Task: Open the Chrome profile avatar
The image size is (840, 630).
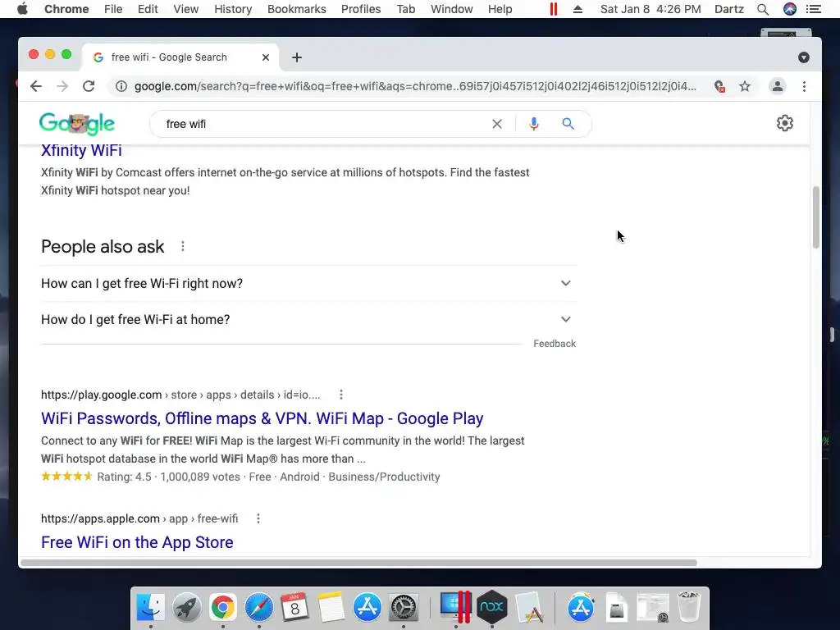Action: tap(778, 86)
